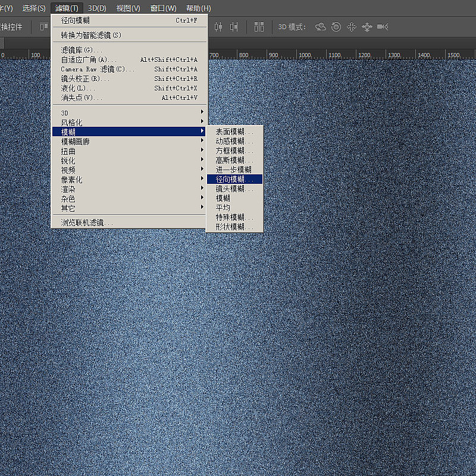This screenshot has width=476, height=476.
Task: Choose 浏览联机滤镜...
Action: click(129, 223)
